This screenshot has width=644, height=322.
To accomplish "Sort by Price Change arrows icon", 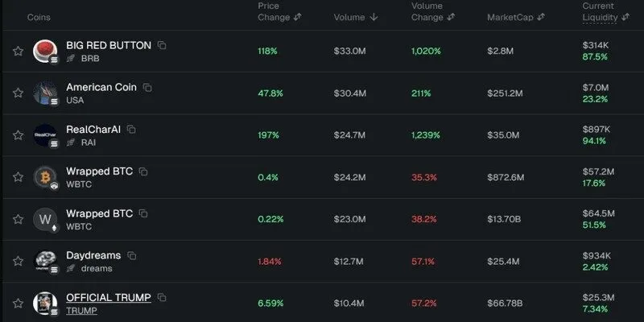I will tap(297, 17).
